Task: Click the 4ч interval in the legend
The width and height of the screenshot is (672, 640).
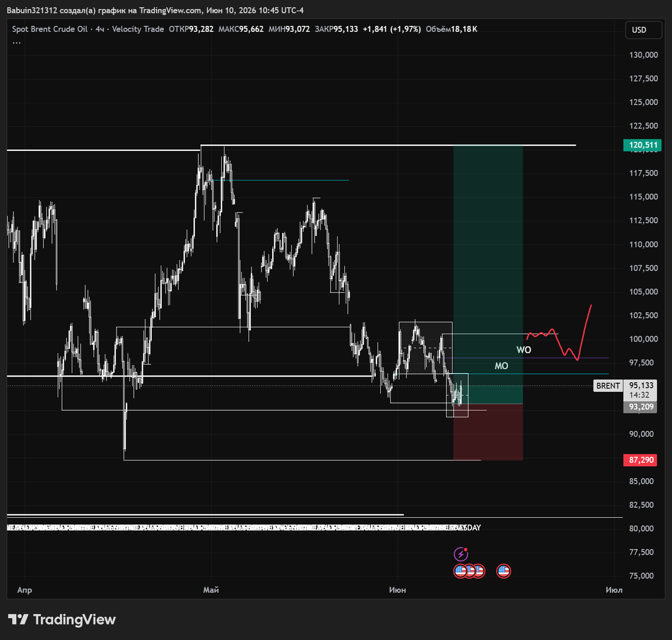Action: pos(100,29)
